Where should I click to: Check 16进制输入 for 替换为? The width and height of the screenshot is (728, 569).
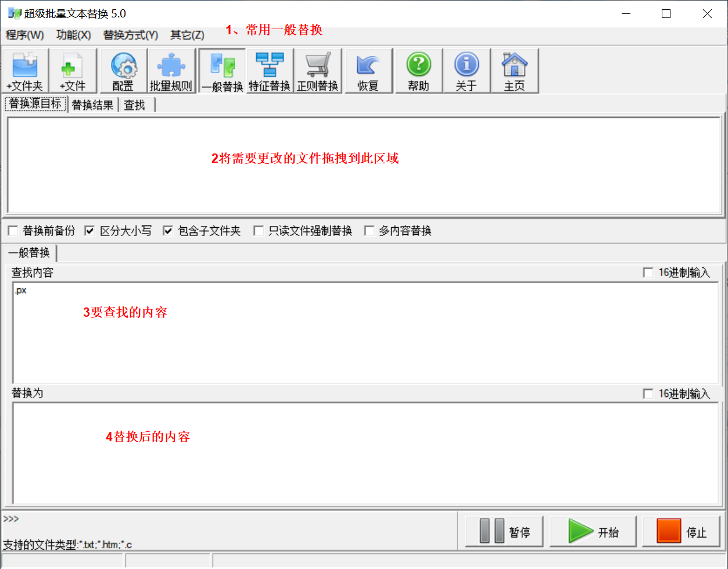tap(648, 394)
